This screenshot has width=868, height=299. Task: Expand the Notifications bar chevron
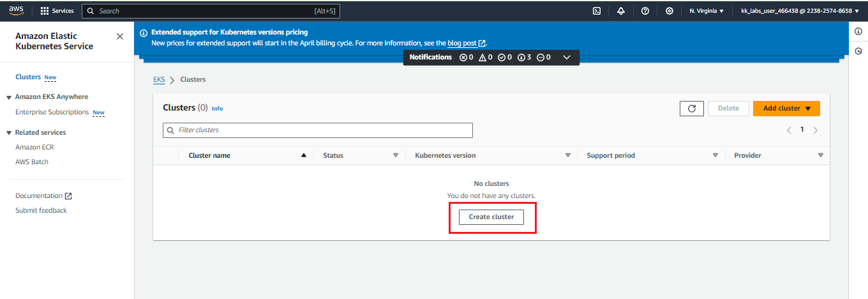click(567, 57)
